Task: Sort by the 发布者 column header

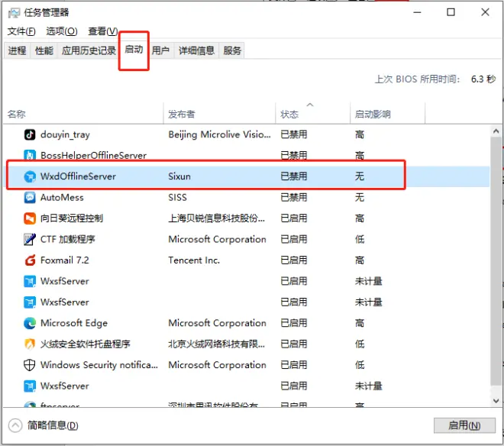Action: [x=219, y=114]
